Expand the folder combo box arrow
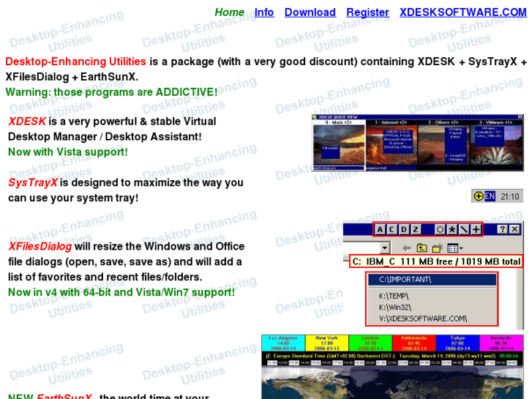532x399 pixels. (x=384, y=248)
